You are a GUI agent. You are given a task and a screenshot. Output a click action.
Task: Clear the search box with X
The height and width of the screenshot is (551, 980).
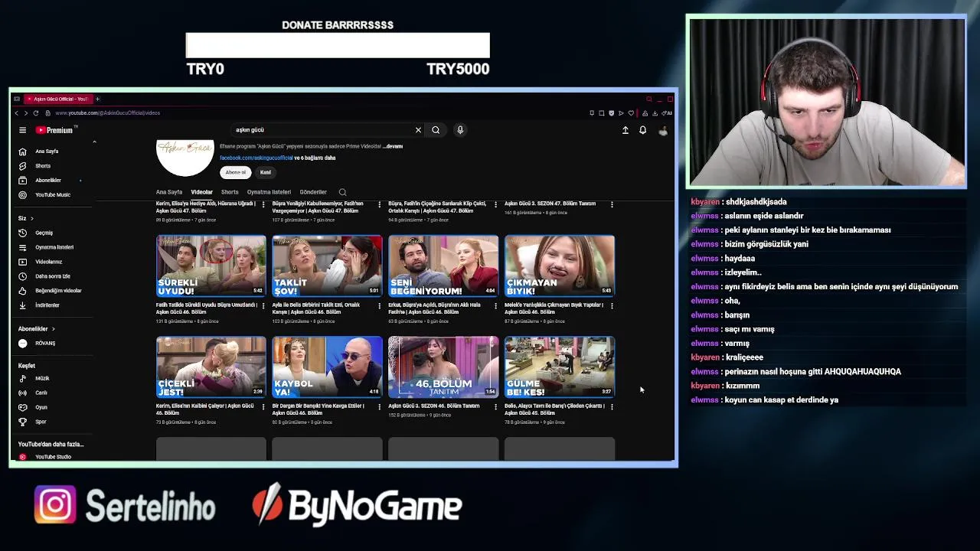[x=418, y=130]
